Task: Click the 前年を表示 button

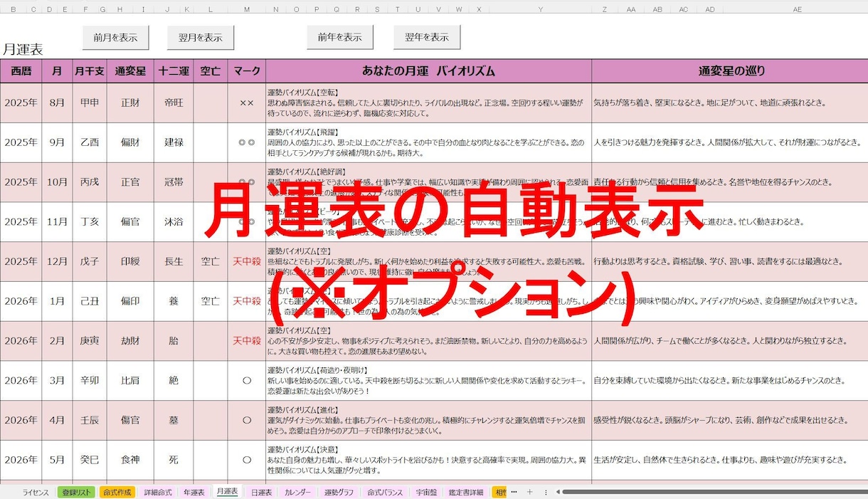Action: (x=339, y=37)
